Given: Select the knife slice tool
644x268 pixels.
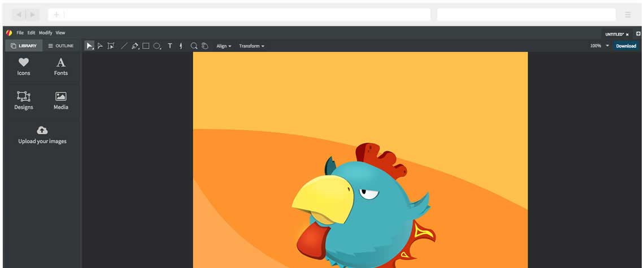Looking at the screenshot, I should [x=181, y=46].
